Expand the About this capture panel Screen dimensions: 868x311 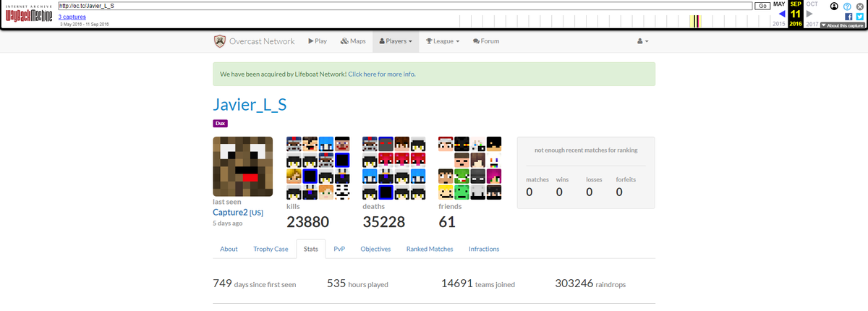pos(843,25)
